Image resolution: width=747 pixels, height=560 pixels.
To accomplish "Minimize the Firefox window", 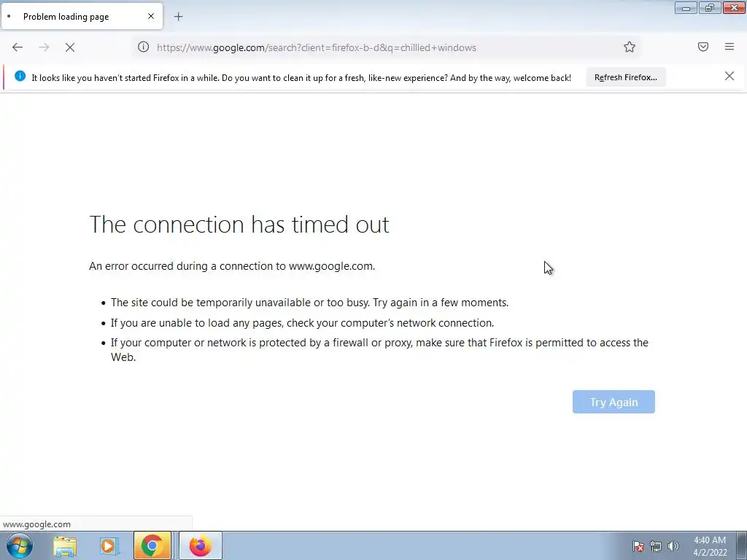I will tap(686, 7).
